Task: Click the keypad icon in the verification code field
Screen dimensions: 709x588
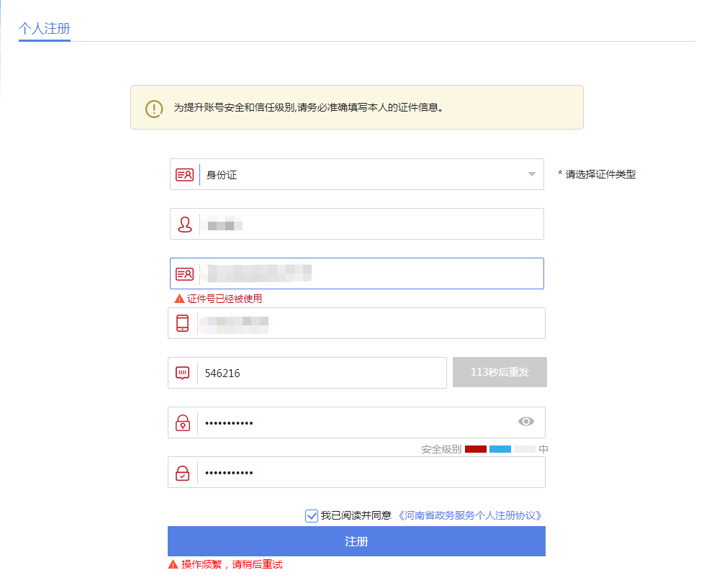Action: (x=183, y=372)
